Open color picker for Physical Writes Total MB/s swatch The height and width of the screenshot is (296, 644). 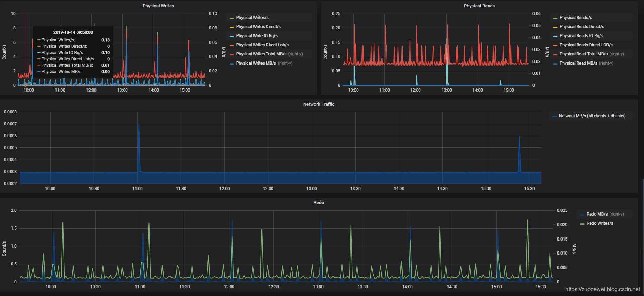point(232,54)
